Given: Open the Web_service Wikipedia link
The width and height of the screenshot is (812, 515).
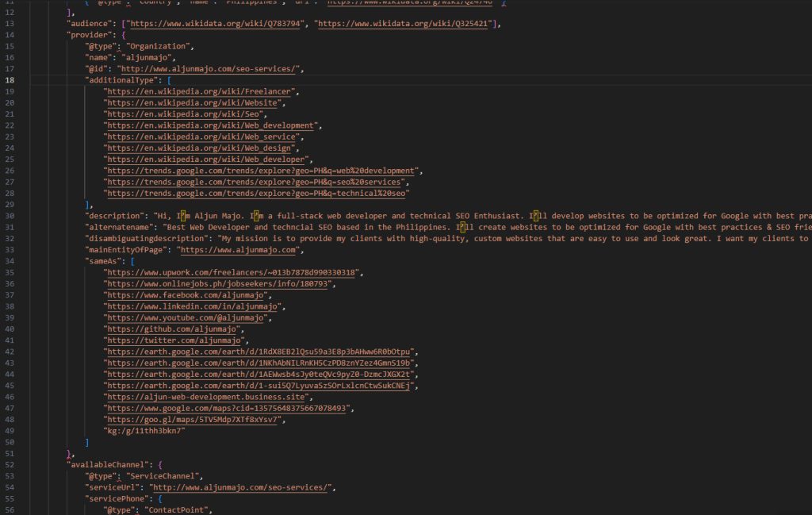Looking at the screenshot, I should [x=201, y=137].
